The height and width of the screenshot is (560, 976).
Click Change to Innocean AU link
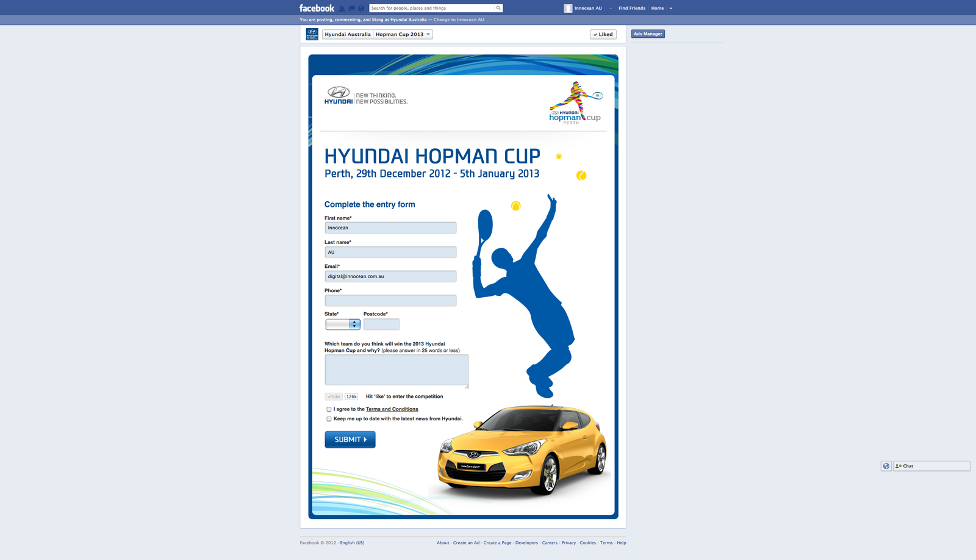459,20
